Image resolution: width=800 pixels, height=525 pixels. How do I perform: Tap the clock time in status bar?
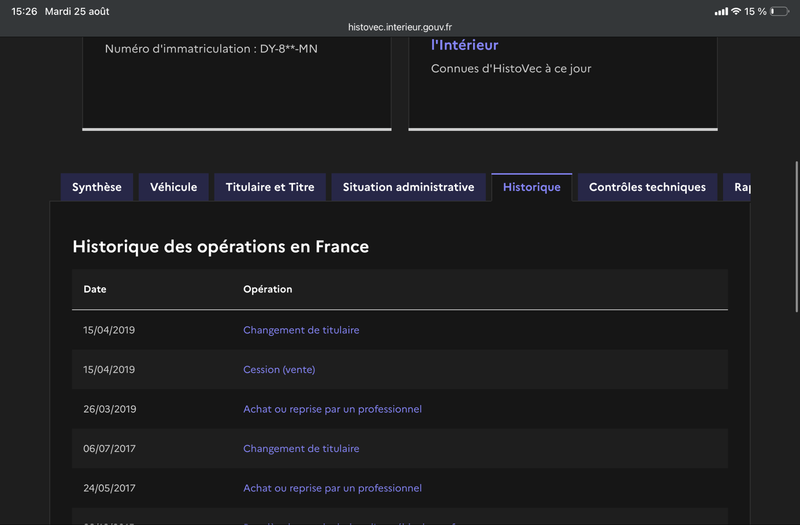point(24,11)
